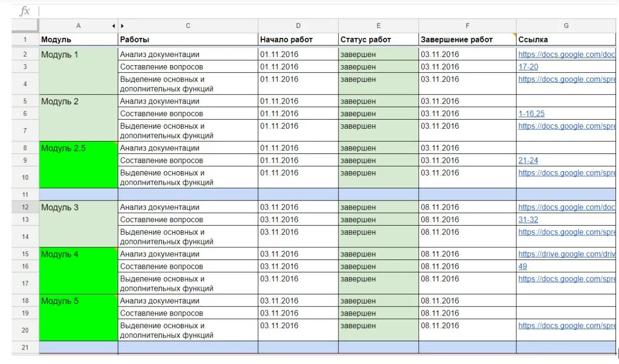
Task: Select row 8 header
Action: click(25, 148)
